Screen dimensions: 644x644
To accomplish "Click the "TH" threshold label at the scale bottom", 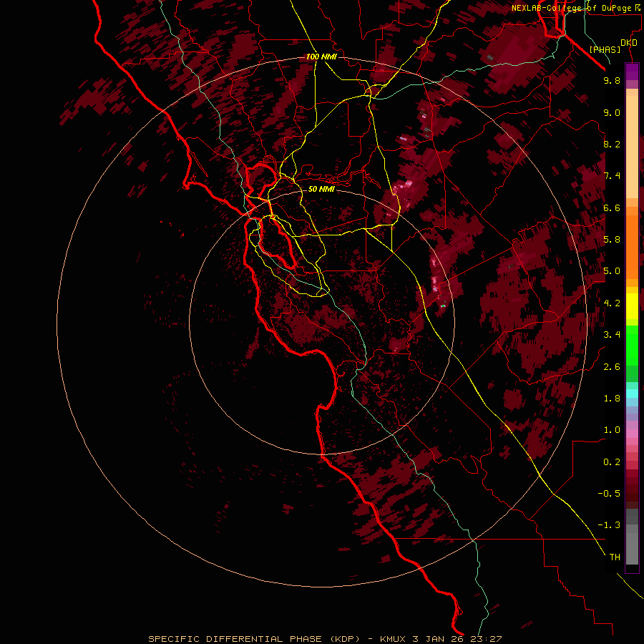I will click(615, 557).
